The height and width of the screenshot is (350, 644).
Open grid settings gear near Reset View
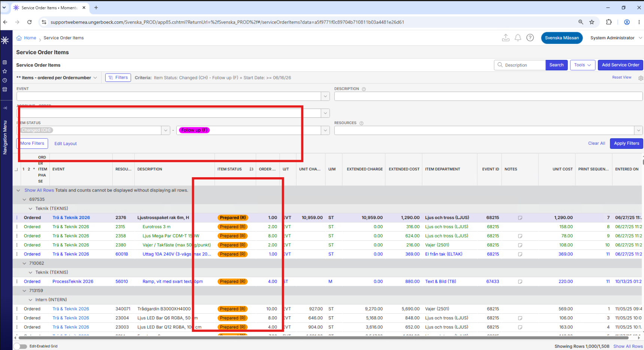(641, 78)
